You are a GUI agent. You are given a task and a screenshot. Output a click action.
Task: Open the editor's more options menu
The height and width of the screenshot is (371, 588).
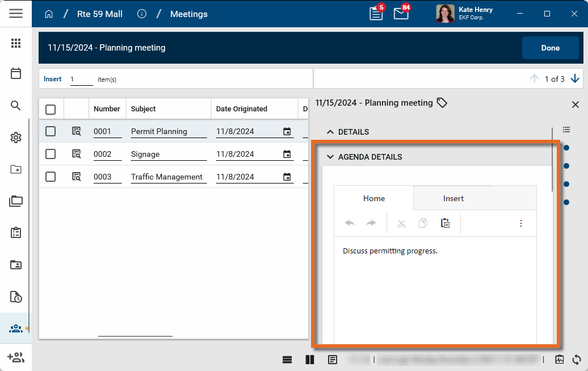(521, 223)
